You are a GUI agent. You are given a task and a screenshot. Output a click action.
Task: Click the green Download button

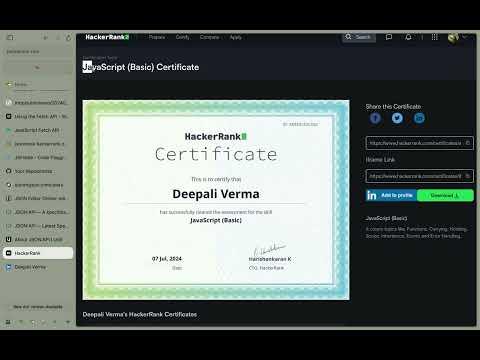tap(445, 195)
